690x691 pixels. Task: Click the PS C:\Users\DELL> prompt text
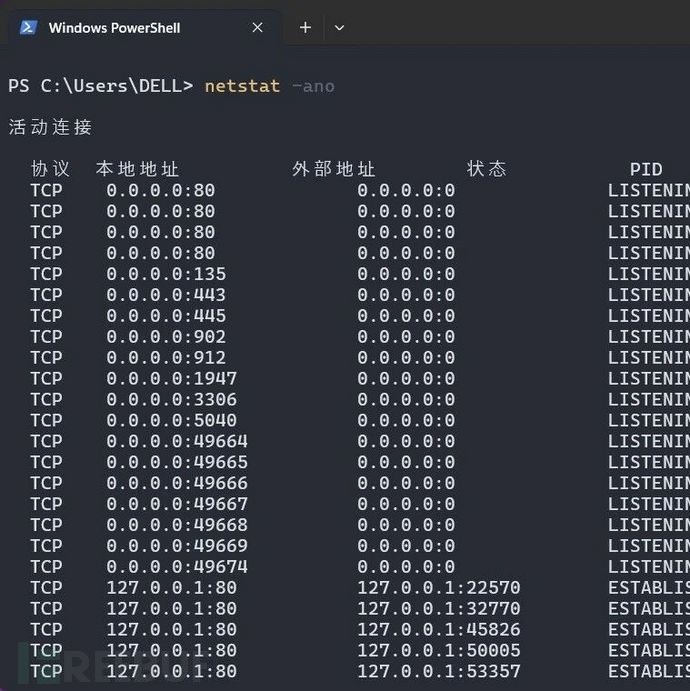(101, 86)
